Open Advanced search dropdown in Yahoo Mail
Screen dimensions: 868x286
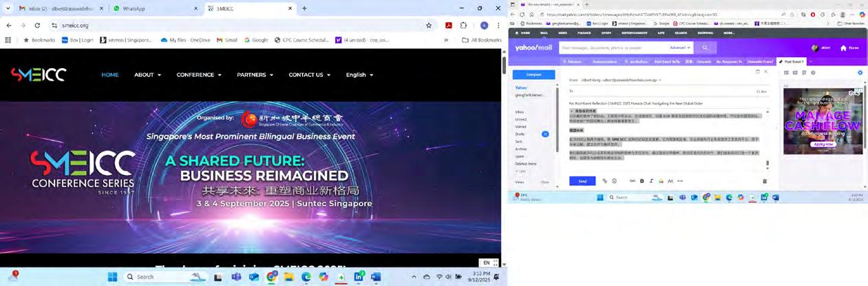pos(679,48)
